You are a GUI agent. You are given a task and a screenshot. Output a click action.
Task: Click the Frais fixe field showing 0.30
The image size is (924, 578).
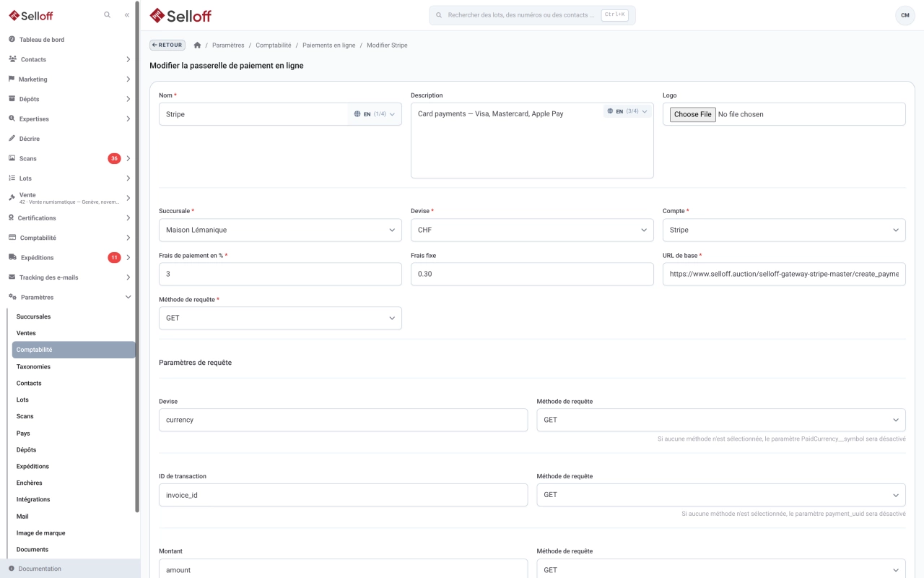pyautogui.click(x=532, y=274)
